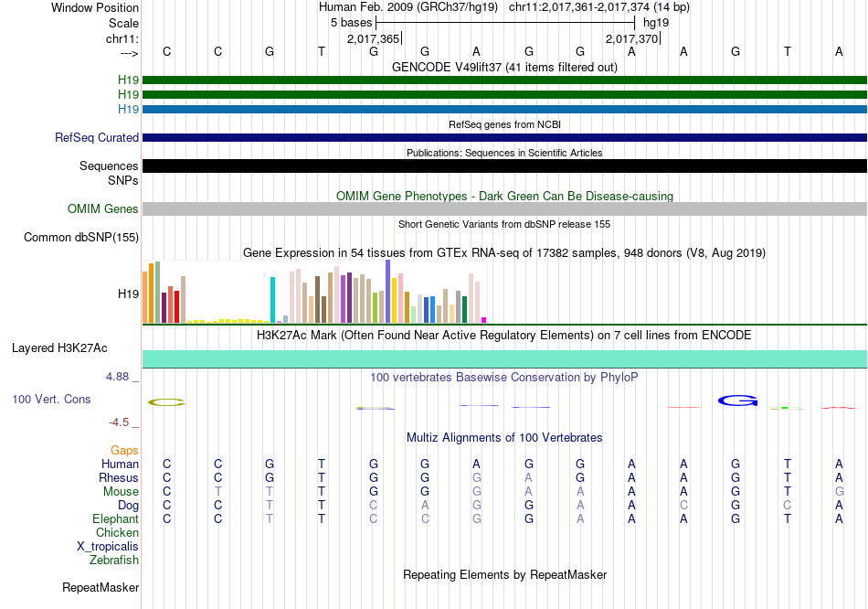Click the olive C logo in PhyloP track
The width and height of the screenshot is (868, 609).
[166, 402]
